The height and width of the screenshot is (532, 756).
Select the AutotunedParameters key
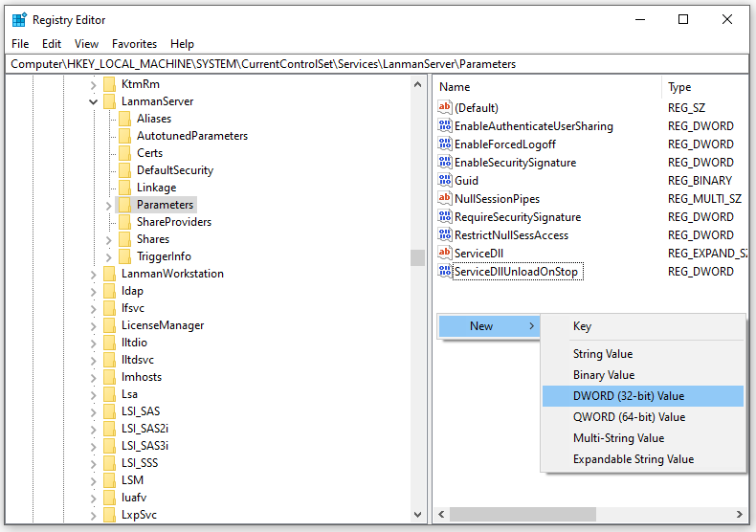[x=192, y=136]
